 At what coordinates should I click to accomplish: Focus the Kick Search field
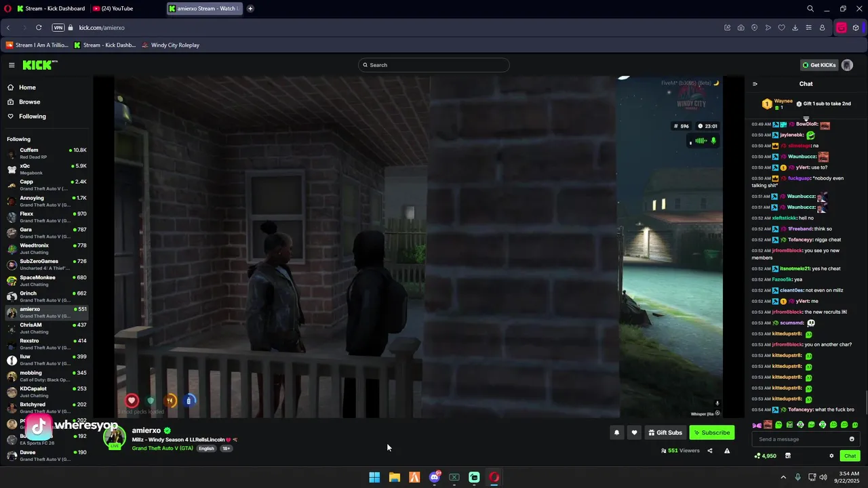tap(434, 65)
